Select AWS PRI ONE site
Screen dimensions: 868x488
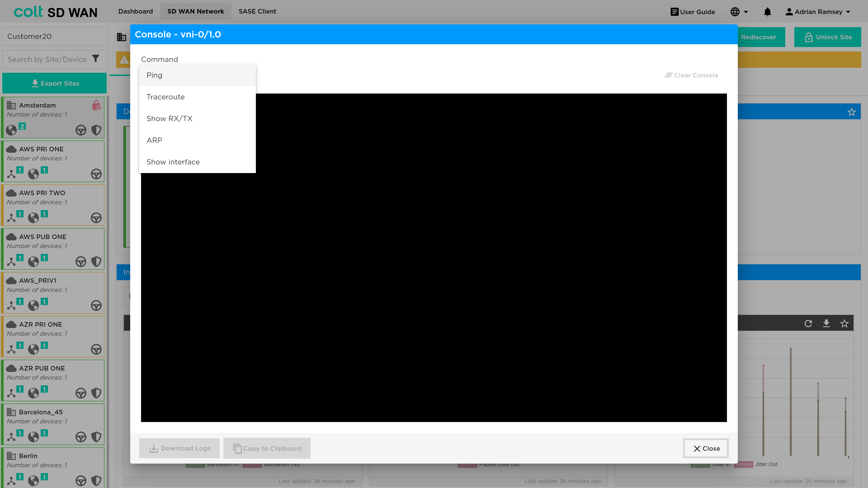pyautogui.click(x=53, y=161)
